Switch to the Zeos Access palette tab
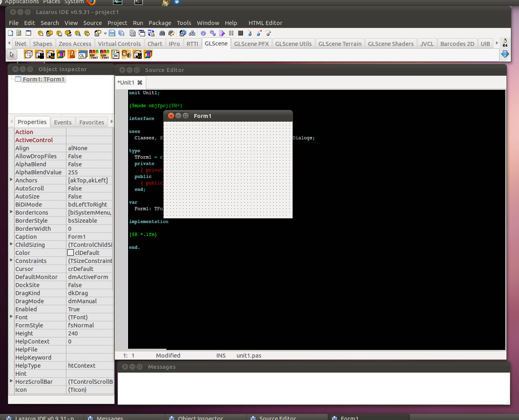This screenshot has width=519, height=420. pyautogui.click(x=75, y=44)
